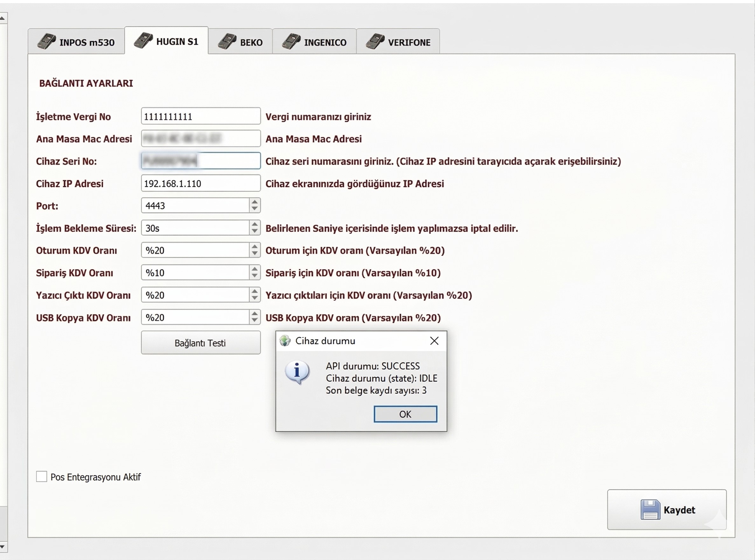Click the INGENICO tab device icon
755x560 pixels.
pos(291,42)
